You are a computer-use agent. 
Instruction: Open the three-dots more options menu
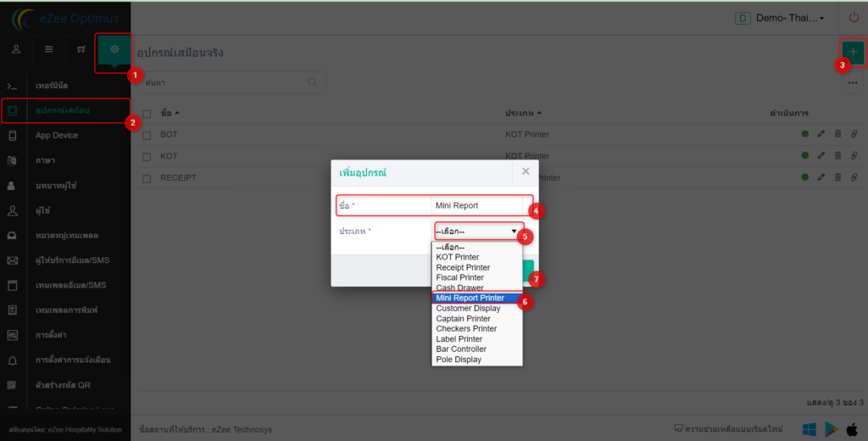pos(853,82)
